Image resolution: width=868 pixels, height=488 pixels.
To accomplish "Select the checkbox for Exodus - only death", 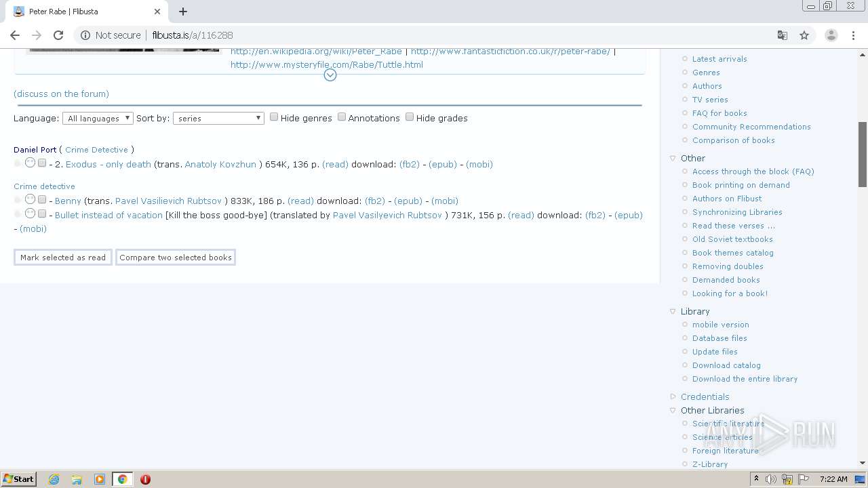I will (42, 163).
